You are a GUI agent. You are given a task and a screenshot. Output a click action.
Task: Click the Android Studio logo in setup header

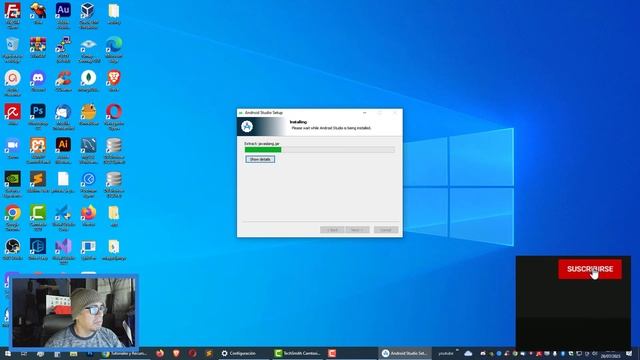[247, 127]
